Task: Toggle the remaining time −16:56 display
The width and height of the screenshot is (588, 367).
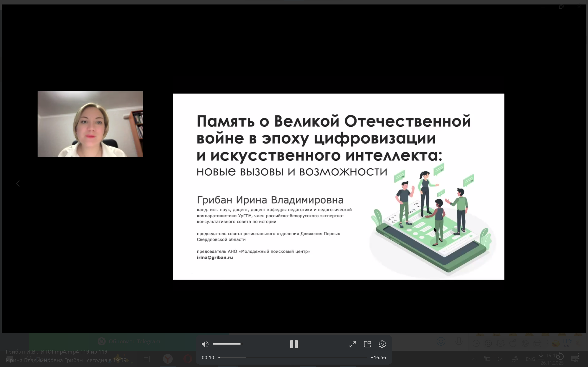Action: tap(378, 358)
